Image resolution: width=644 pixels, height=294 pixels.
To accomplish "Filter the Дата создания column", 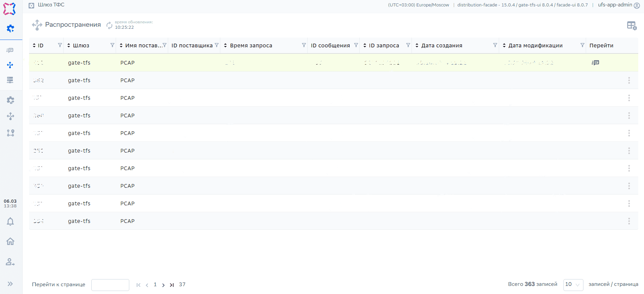I will click(x=495, y=45).
